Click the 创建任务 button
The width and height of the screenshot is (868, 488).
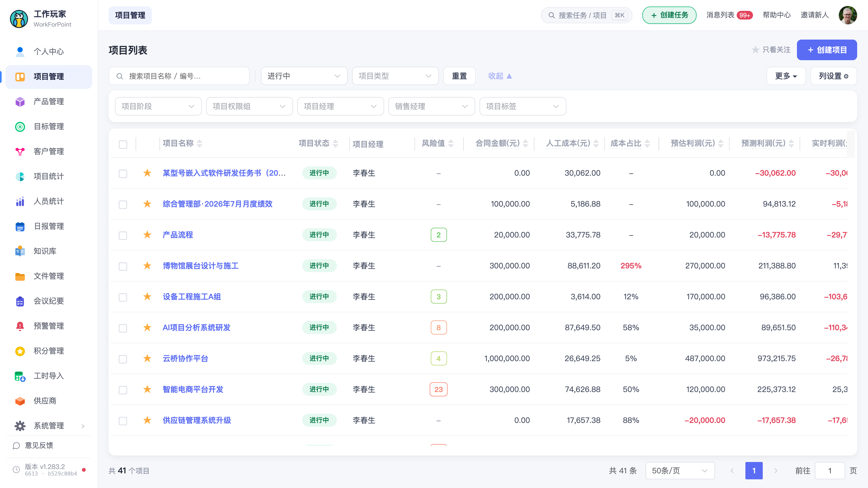point(669,15)
